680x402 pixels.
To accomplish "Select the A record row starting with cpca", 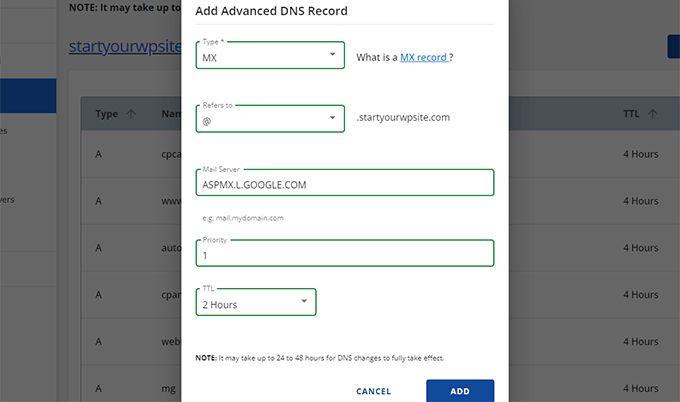I will click(140, 155).
